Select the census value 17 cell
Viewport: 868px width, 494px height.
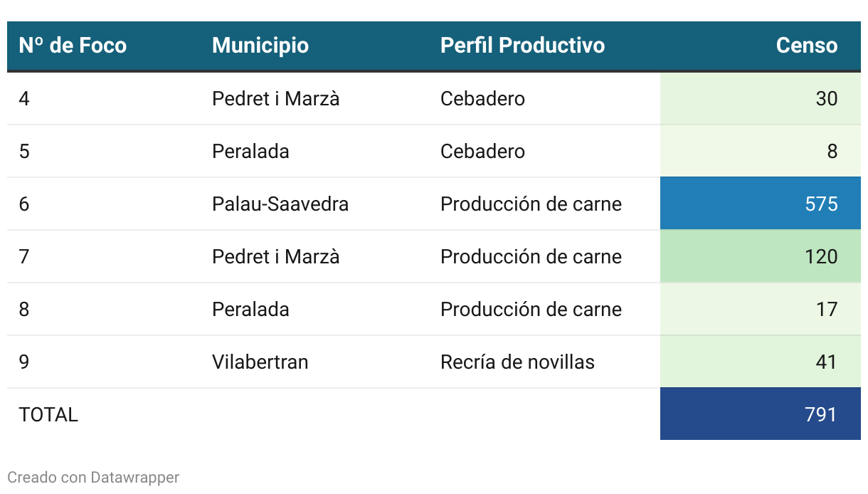760,309
